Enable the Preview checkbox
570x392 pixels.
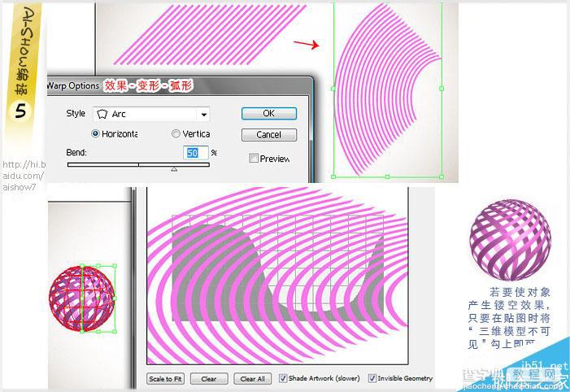254,158
